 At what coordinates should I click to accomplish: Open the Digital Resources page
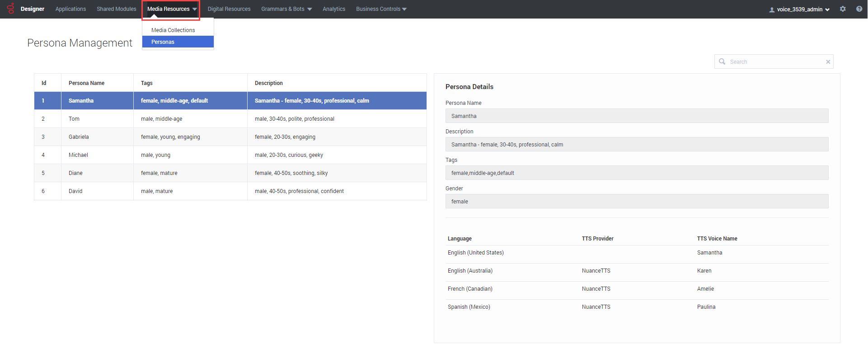point(229,9)
